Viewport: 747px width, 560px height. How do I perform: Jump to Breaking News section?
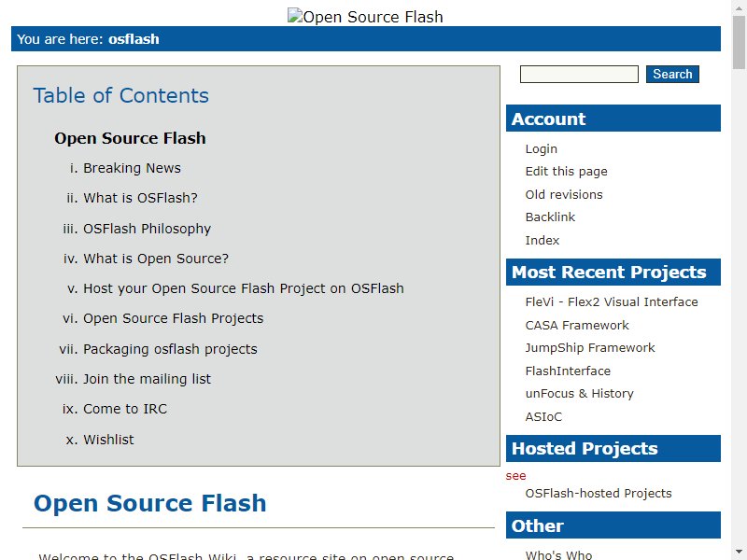click(132, 169)
